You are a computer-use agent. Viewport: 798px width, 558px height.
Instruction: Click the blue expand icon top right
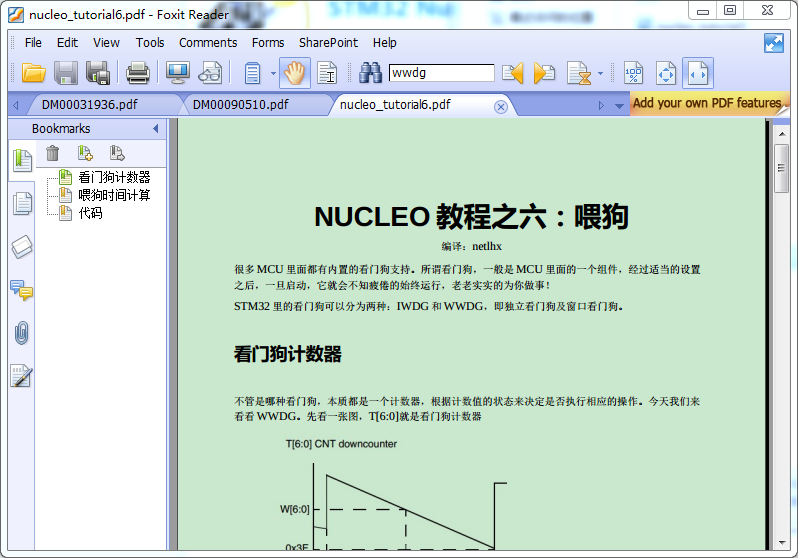tap(774, 43)
